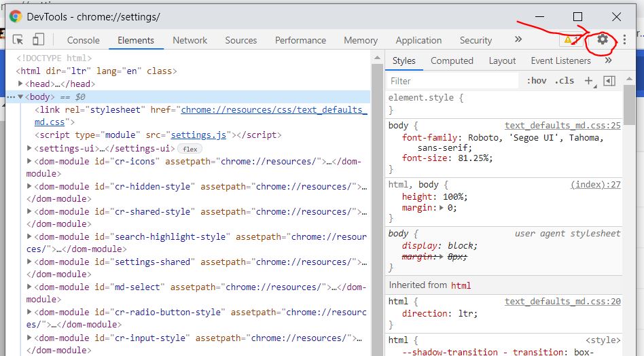Viewport: 644px width, 356px height.
Task: Close the DevTools window
Action: coord(616,16)
